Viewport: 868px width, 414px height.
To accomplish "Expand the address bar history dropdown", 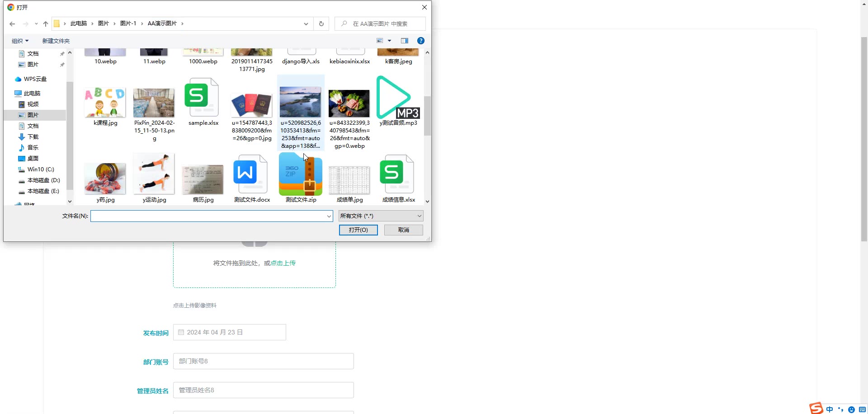I will point(306,24).
